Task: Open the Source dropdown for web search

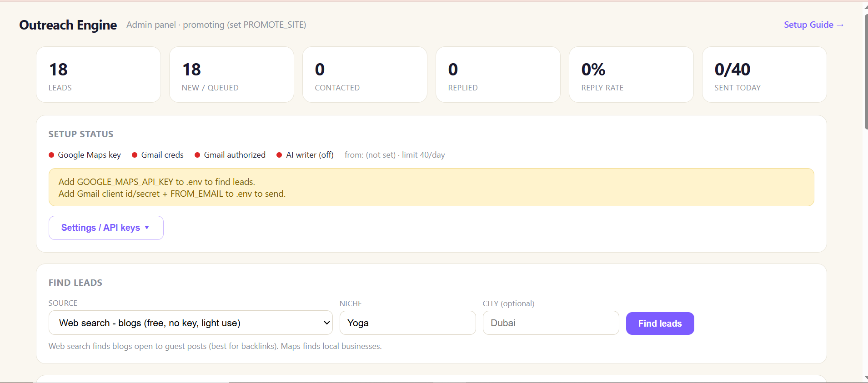Action: coord(191,323)
